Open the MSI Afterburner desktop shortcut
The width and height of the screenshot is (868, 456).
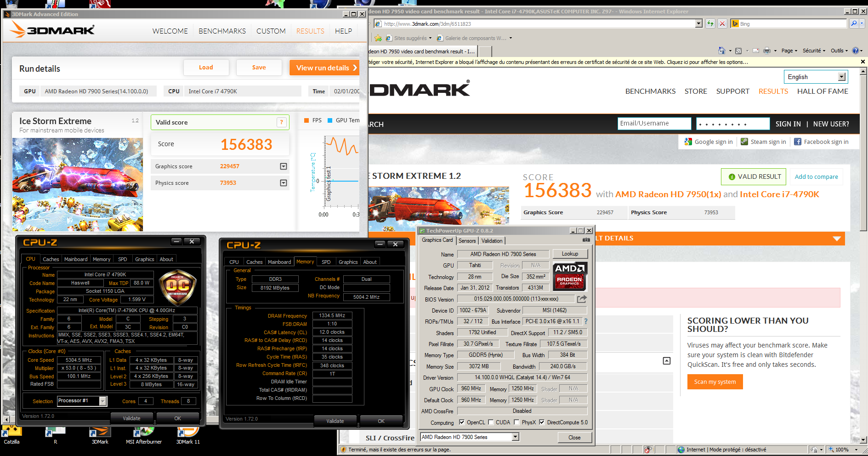pos(143,435)
